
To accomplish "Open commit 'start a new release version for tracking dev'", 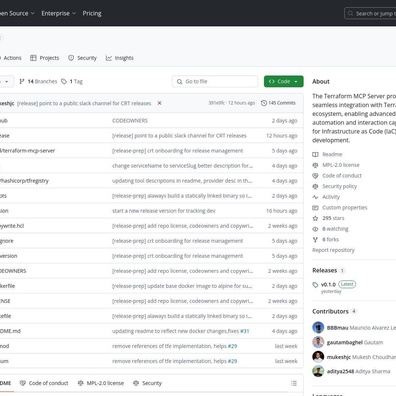I will [x=164, y=211].
